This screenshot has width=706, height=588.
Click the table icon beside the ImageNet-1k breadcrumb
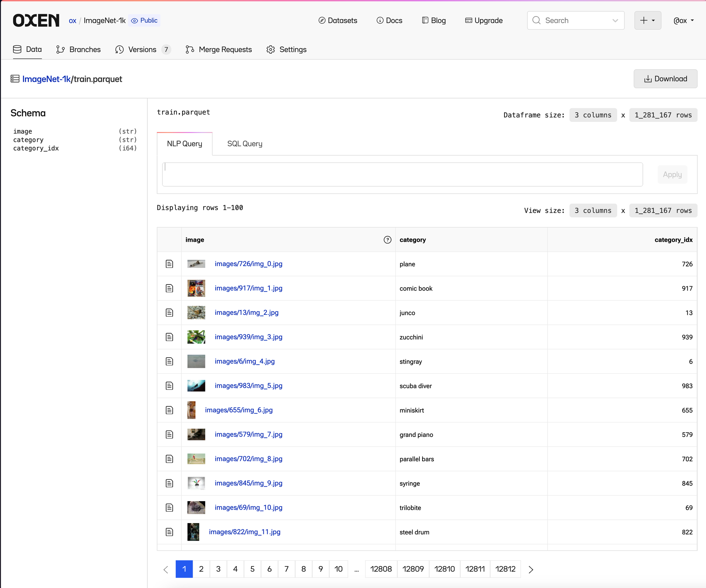(15, 79)
